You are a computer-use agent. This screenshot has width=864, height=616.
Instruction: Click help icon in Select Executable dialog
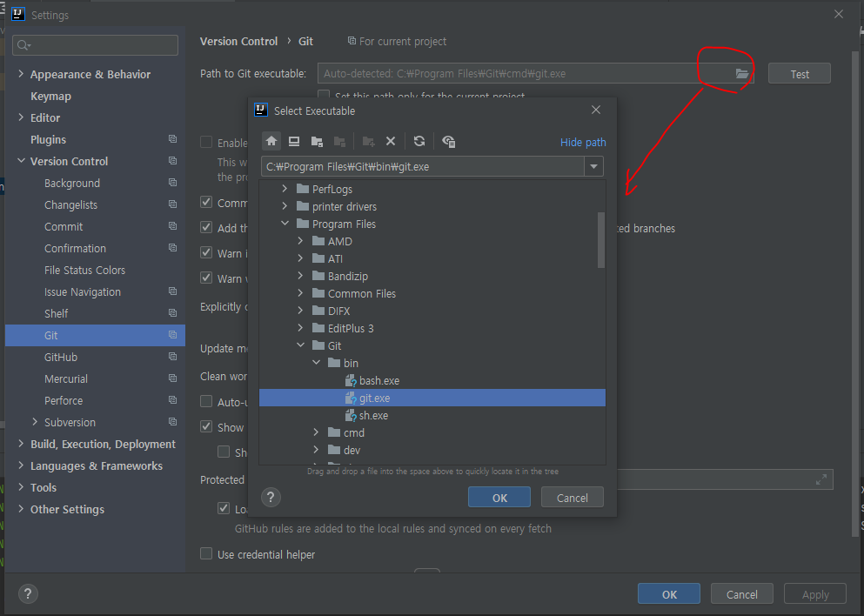[x=271, y=498]
